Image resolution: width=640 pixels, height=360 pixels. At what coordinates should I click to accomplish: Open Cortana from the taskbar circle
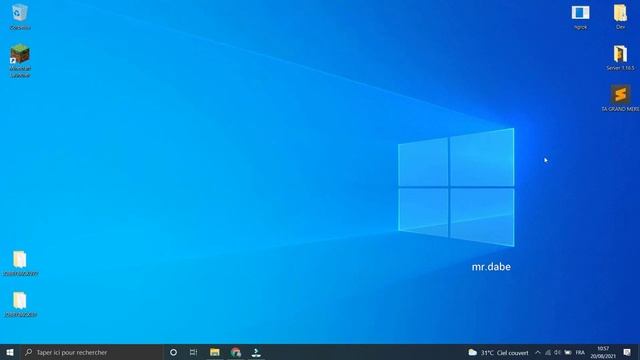[x=173, y=352]
